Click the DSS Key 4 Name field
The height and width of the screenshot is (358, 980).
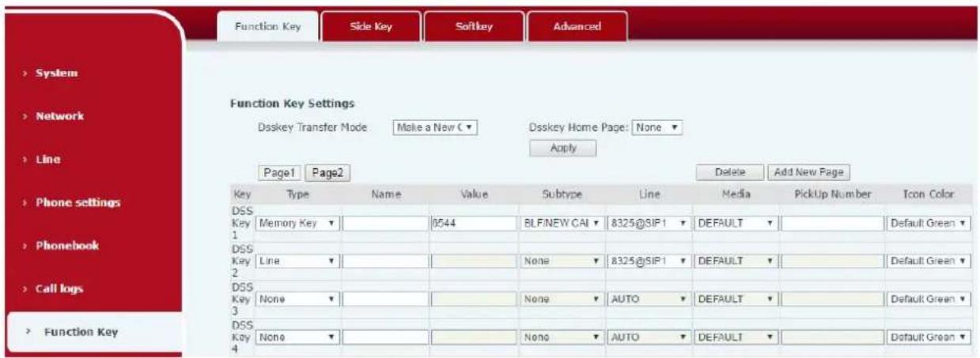(x=384, y=336)
